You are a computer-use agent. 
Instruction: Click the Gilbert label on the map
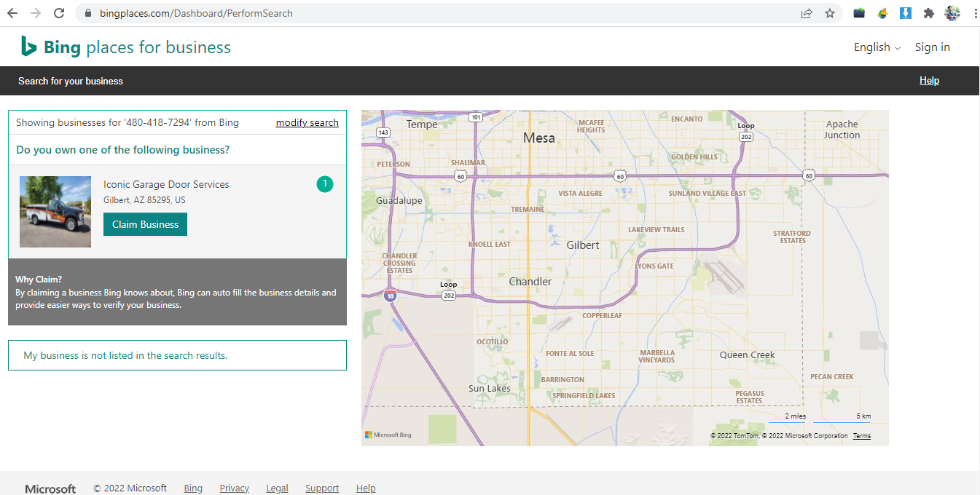coord(583,245)
